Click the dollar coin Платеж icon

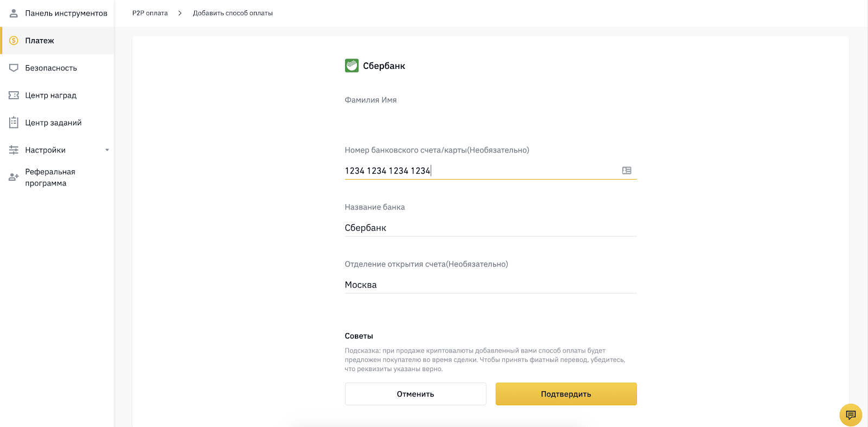(14, 41)
